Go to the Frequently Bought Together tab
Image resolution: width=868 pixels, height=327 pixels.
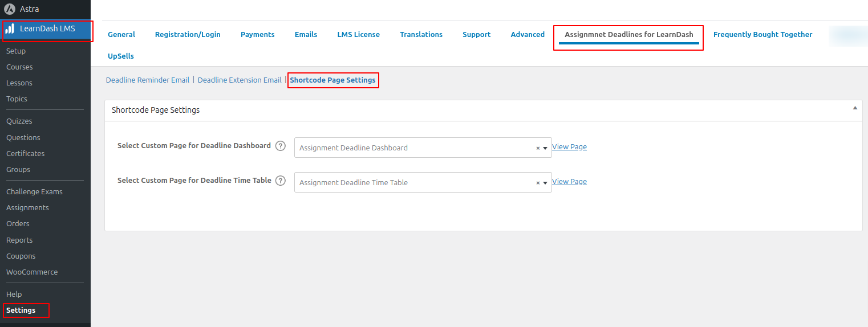(762, 35)
